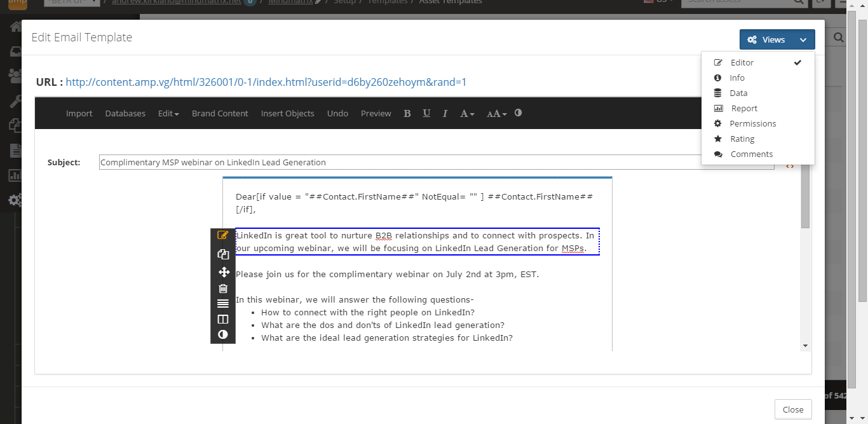Select Data in the Views menu
The height and width of the screenshot is (424, 868).
(x=738, y=93)
